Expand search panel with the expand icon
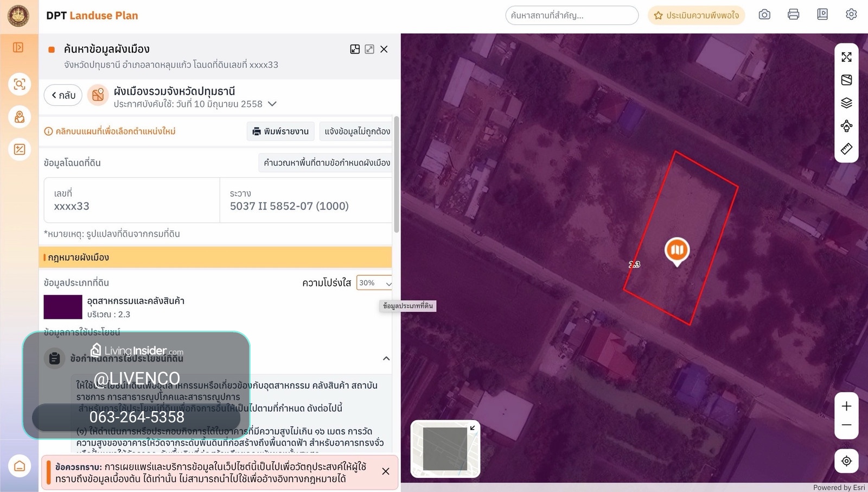The height and width of the screenshot is (492, 868). click(369, 49)
